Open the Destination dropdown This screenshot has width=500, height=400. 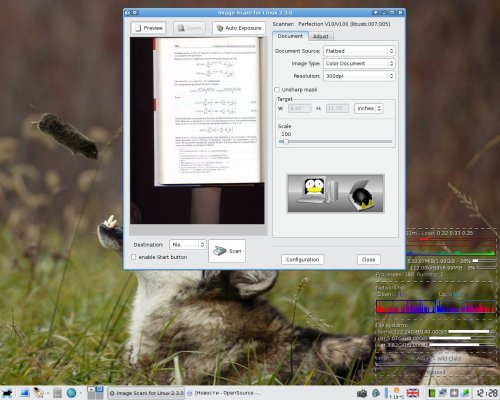coord(188,245)
